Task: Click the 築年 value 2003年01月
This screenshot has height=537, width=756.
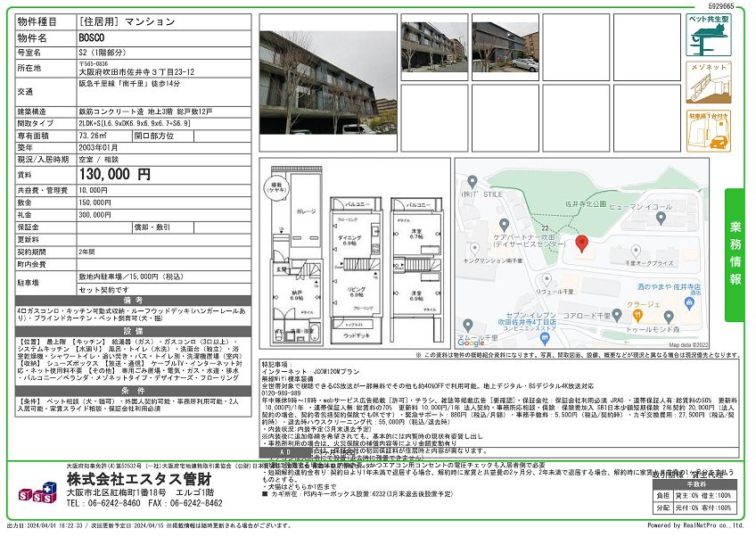Action: (x=98, y=148)
